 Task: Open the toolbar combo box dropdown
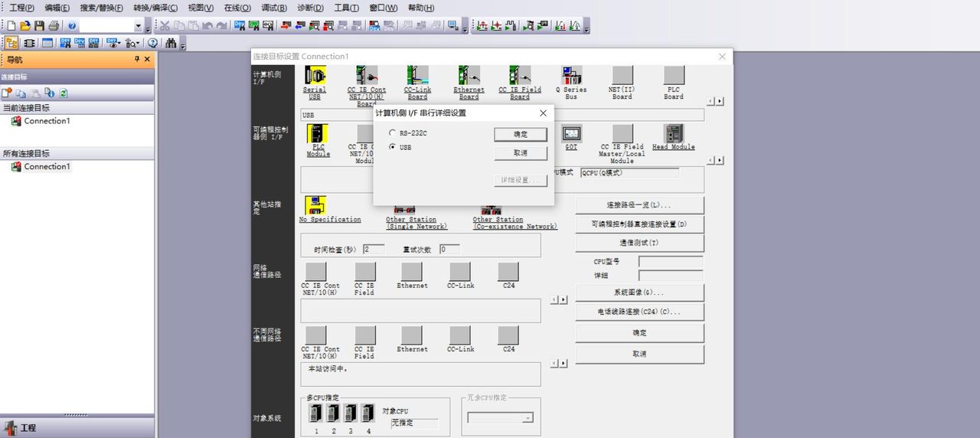point(139,26)
